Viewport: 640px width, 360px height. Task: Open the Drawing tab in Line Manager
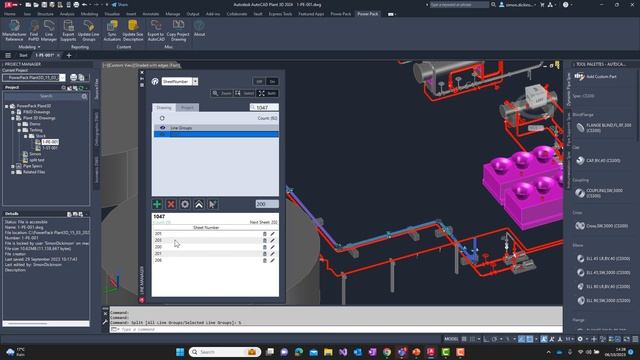[x=164, y=108]
